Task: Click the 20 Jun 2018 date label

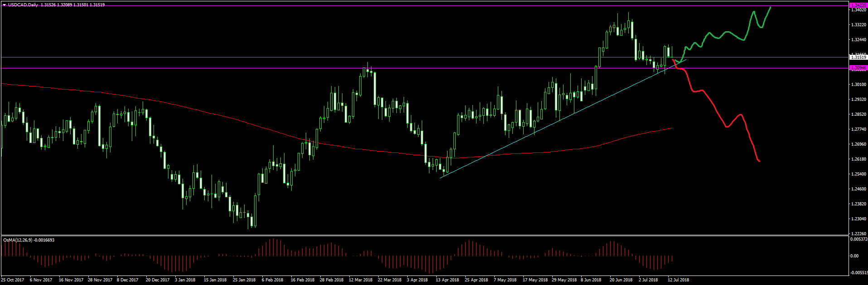Action: pyautogui.click(x=621, y=280)
